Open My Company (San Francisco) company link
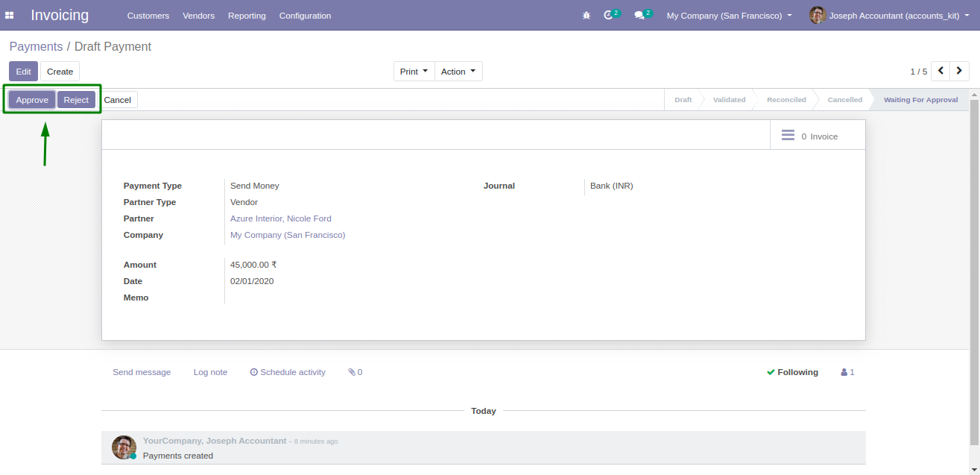The height and width of the screenshot is (475, 980). click(x=288, y=235)
